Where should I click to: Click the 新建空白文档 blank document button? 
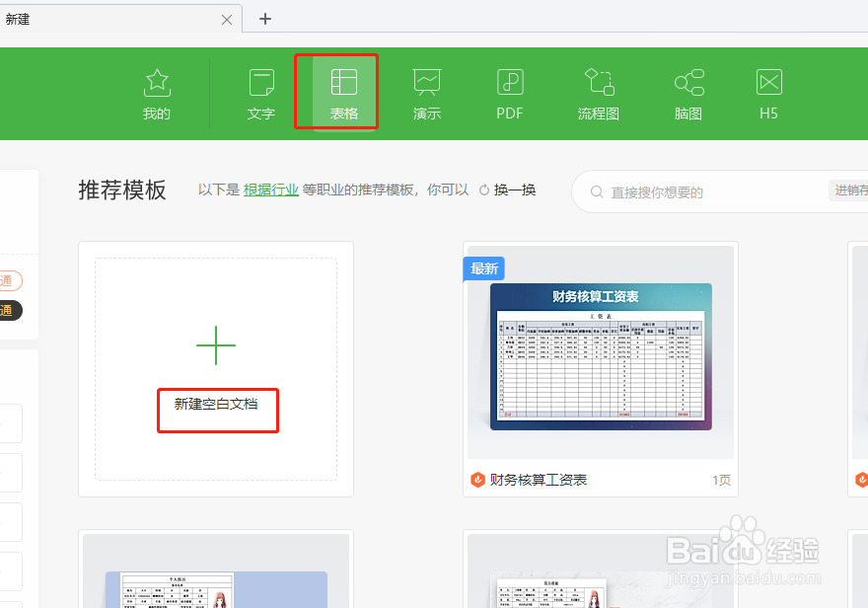217,411
